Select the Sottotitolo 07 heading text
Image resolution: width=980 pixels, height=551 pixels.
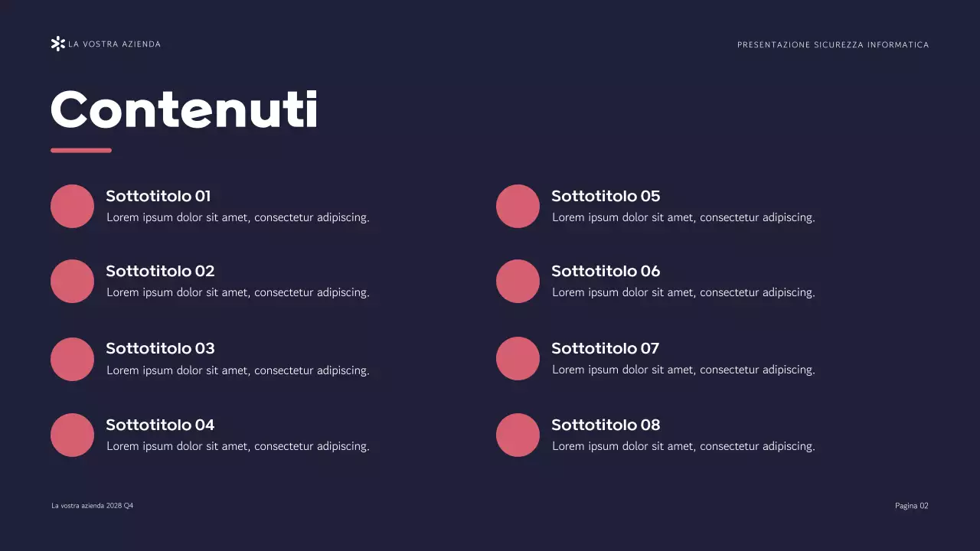pyautogui.click(x=605, y=348)
